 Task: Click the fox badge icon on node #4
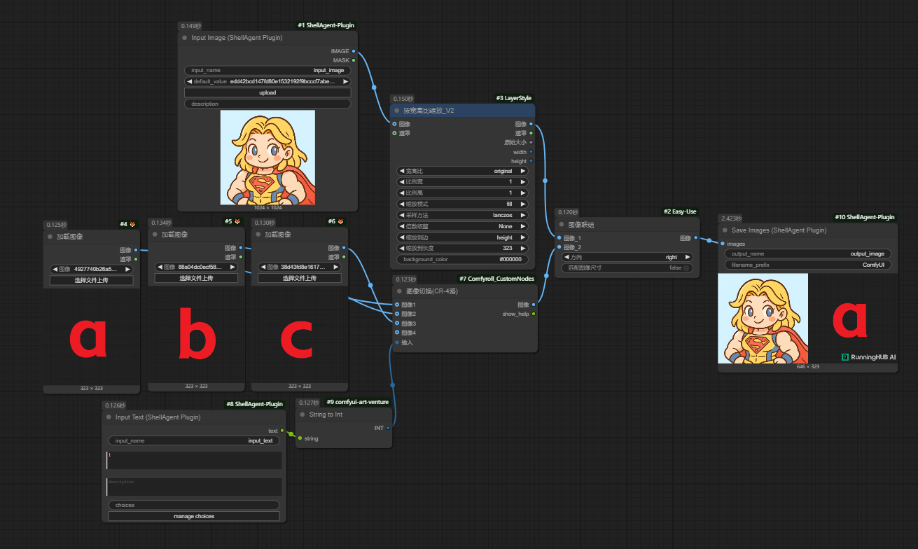(x=132, y=224)
